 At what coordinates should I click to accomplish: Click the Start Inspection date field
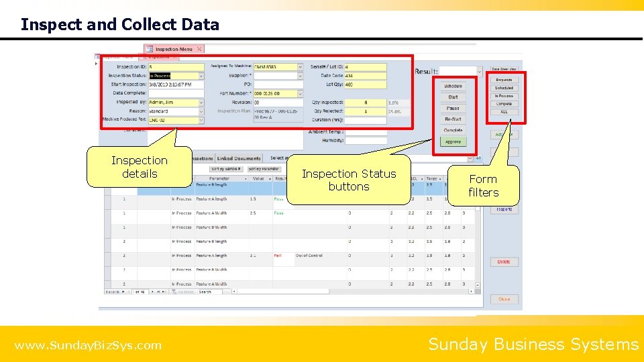point(176,84)
